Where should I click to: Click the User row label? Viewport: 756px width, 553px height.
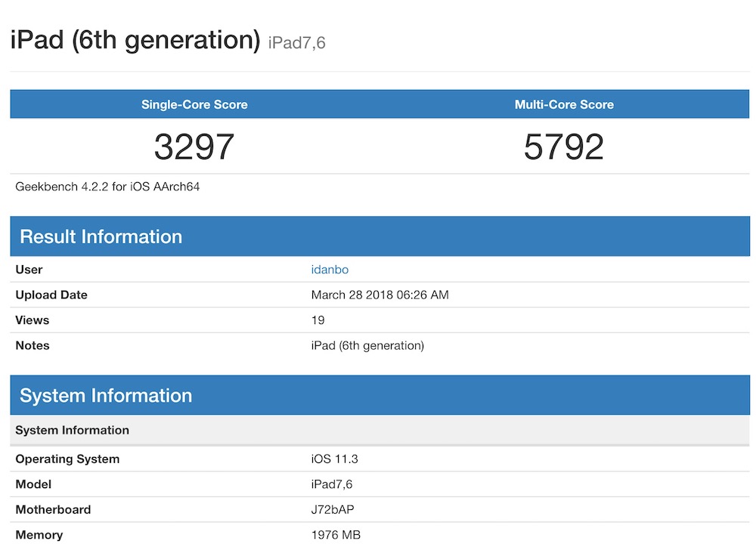(29, 269)
